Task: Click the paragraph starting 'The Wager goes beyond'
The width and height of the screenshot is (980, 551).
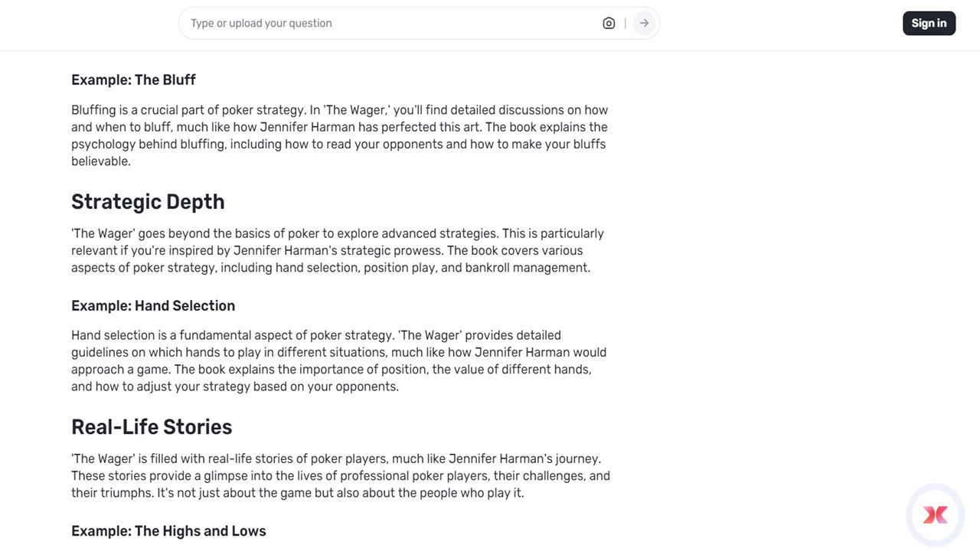Action: (337, 250)
